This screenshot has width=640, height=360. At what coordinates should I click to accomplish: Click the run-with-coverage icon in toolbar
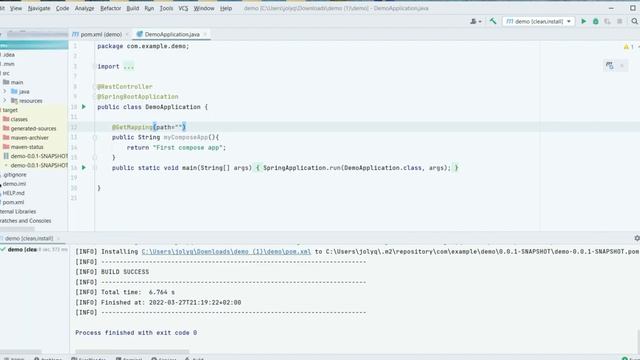coord(607,21)
